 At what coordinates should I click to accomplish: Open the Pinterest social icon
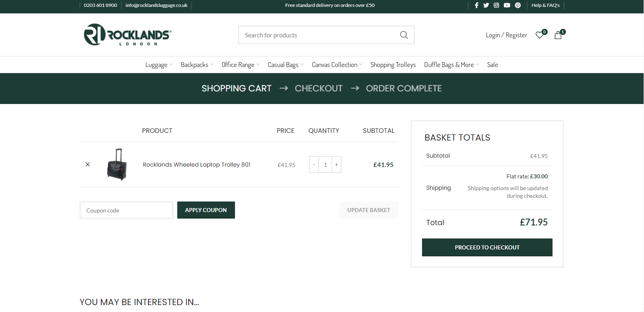518,5
